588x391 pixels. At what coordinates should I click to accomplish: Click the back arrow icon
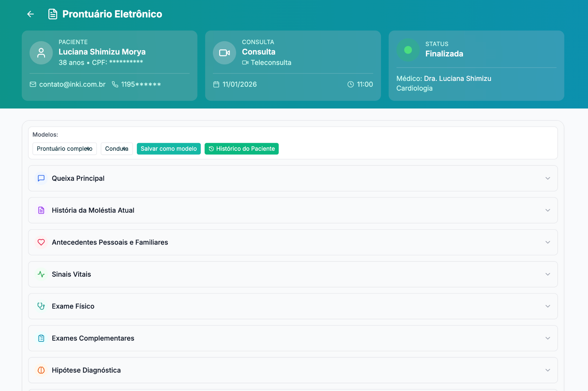30,14
